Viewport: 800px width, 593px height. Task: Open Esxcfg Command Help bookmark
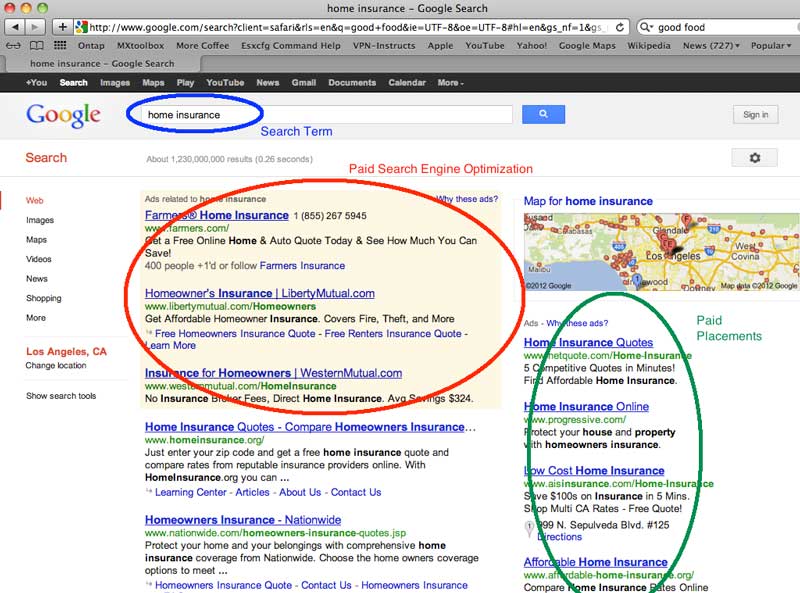click(x=291, y=45)
